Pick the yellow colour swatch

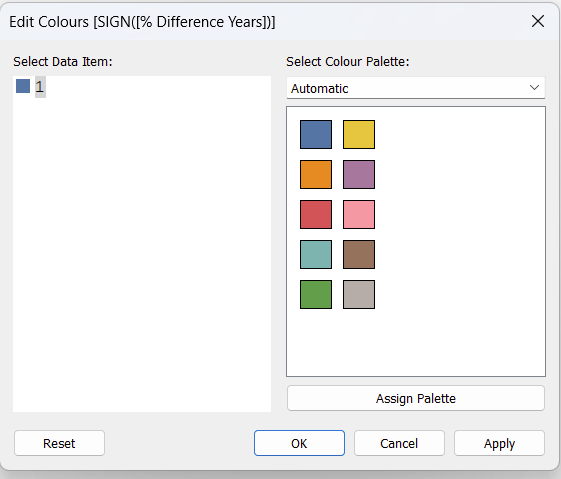tap(359, 135)
